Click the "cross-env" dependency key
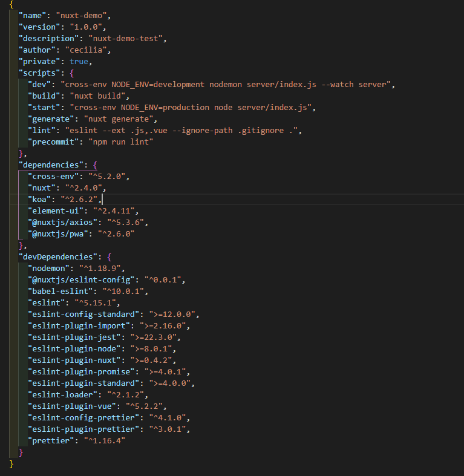 point(53,177)
